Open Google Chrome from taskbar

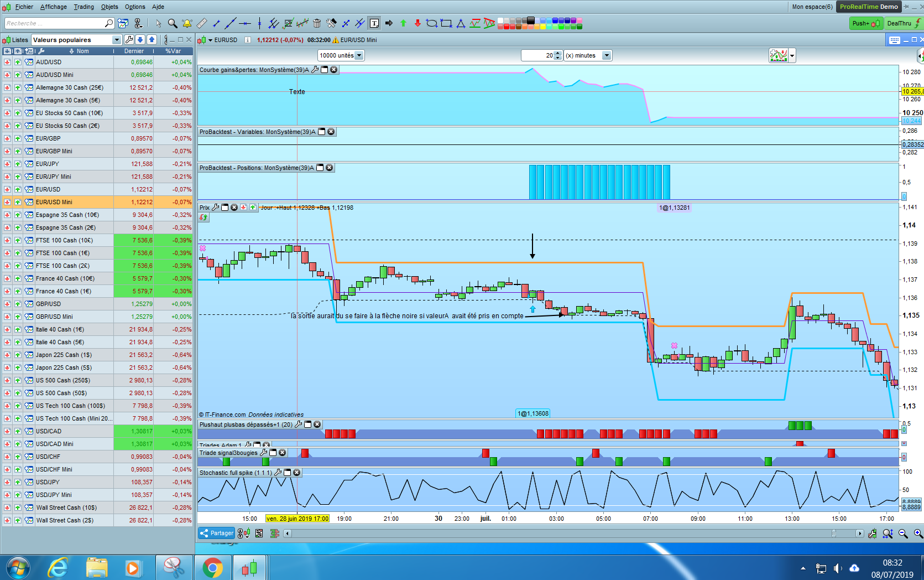click(213, 568)
